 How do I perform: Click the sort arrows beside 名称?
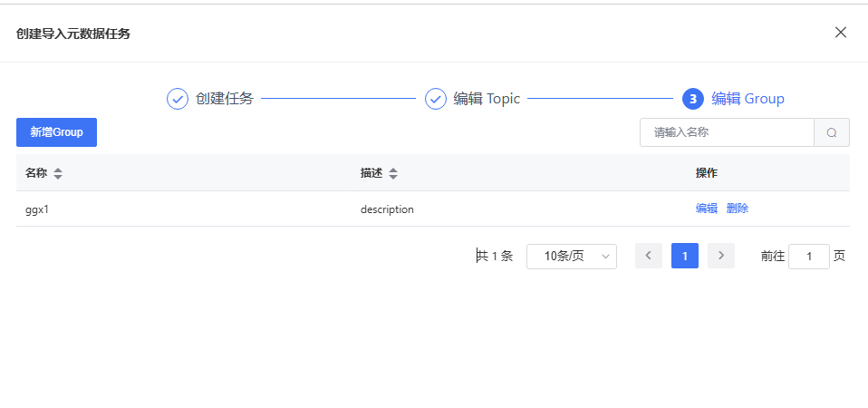(58, 173)
